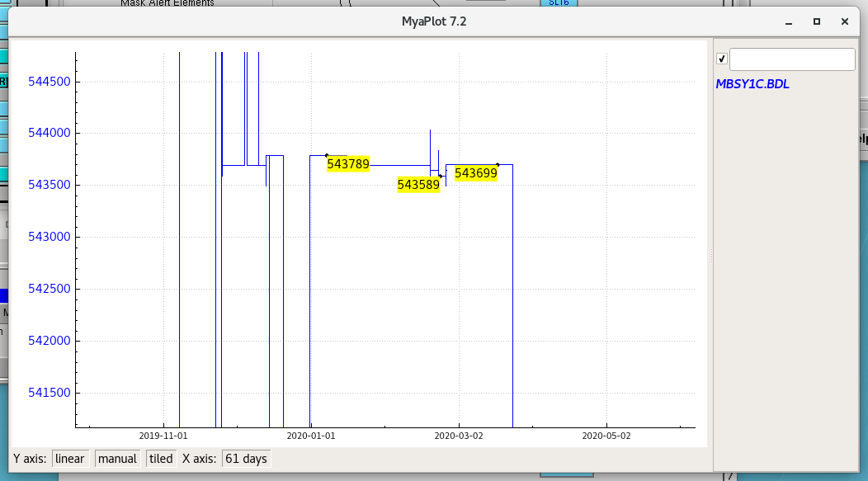Close the MyaPlot 7.2 window
The height and width of the screenshot is (481, 868).
844,21
